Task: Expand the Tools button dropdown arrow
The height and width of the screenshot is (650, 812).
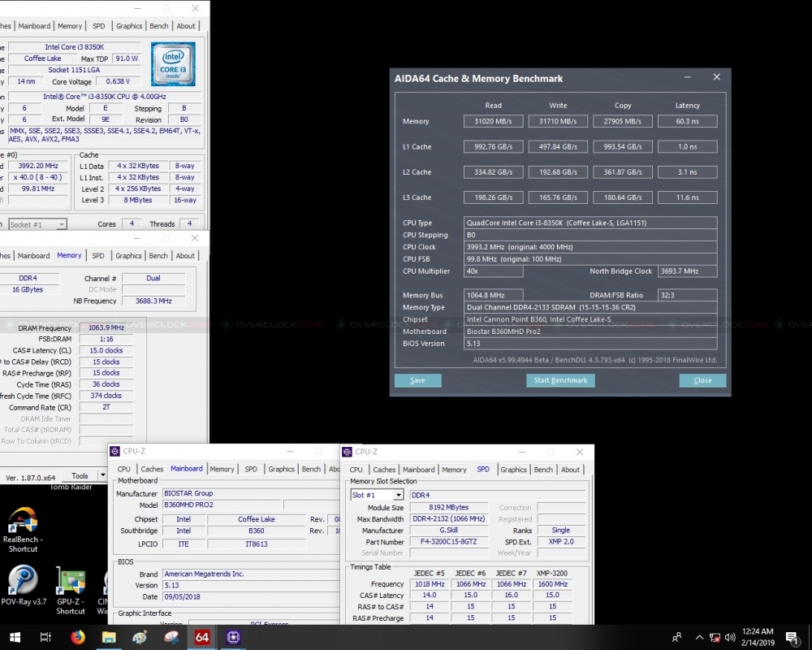Action: [102, 475]
